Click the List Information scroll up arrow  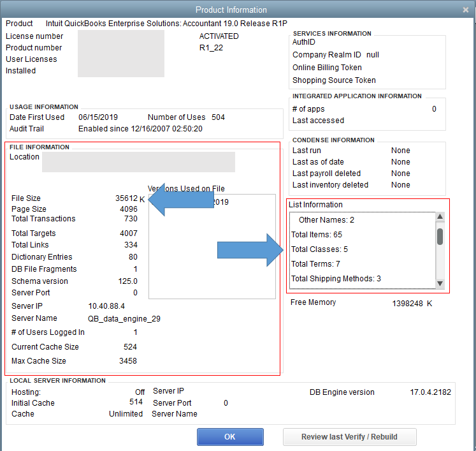440,217
